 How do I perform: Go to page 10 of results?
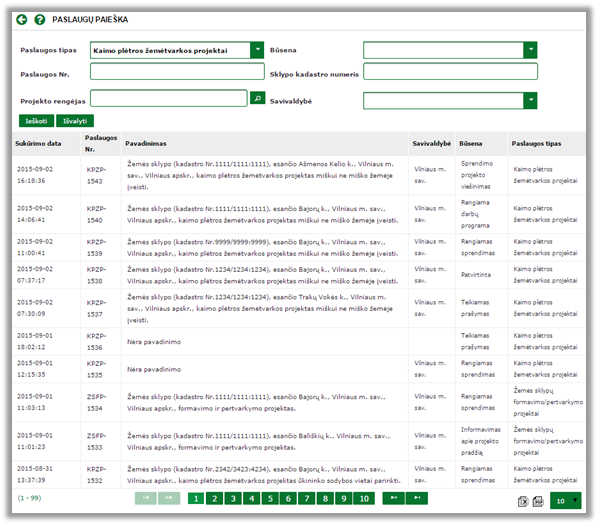coord(364,498)
